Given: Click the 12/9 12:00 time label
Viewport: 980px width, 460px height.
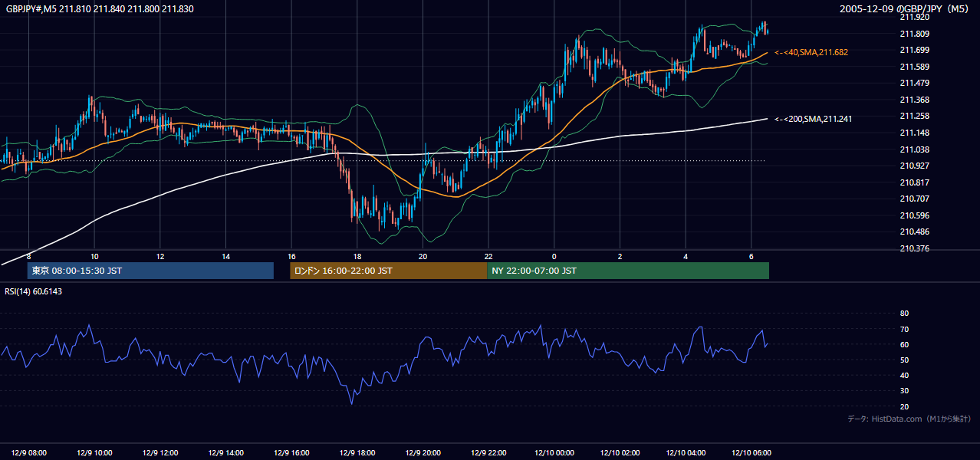Looking at the screenshot, I should click(x=160, y=452).
